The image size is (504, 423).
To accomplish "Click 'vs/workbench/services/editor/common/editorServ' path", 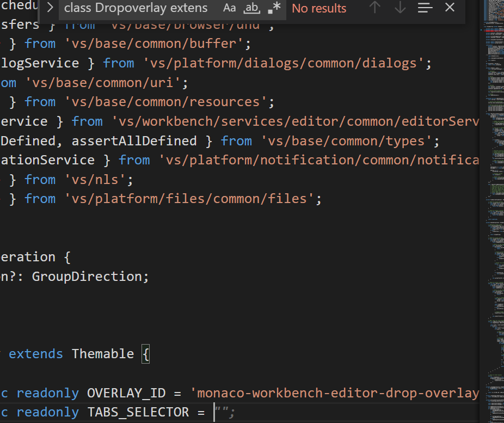I will point(295,121).
